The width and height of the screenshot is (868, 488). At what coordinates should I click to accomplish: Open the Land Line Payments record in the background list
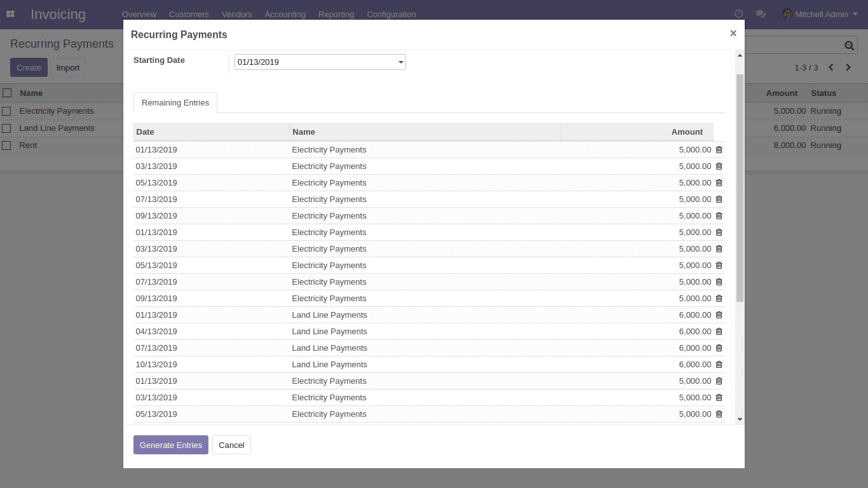(x=57, y=128)
